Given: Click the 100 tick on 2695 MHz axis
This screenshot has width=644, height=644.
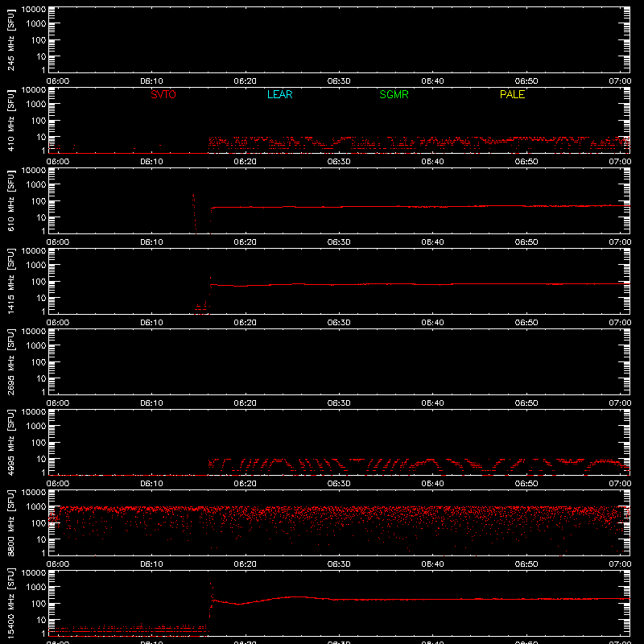Looking at the screenshot, I should tap(39, 362).
